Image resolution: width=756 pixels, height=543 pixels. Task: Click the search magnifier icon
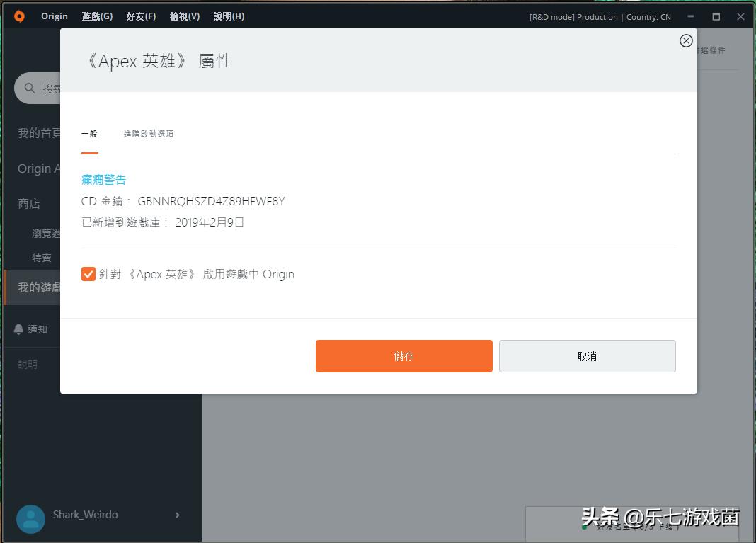[x=28, y=88]
